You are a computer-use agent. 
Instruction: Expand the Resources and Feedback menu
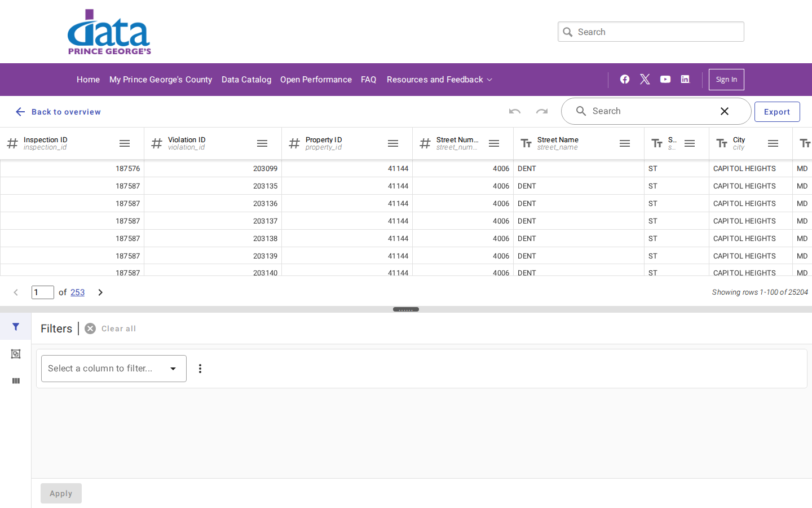440,80
